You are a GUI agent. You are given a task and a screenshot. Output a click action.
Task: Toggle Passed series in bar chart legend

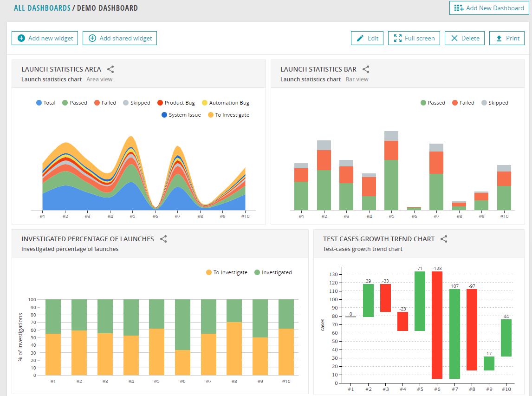(x=433, y=103)
